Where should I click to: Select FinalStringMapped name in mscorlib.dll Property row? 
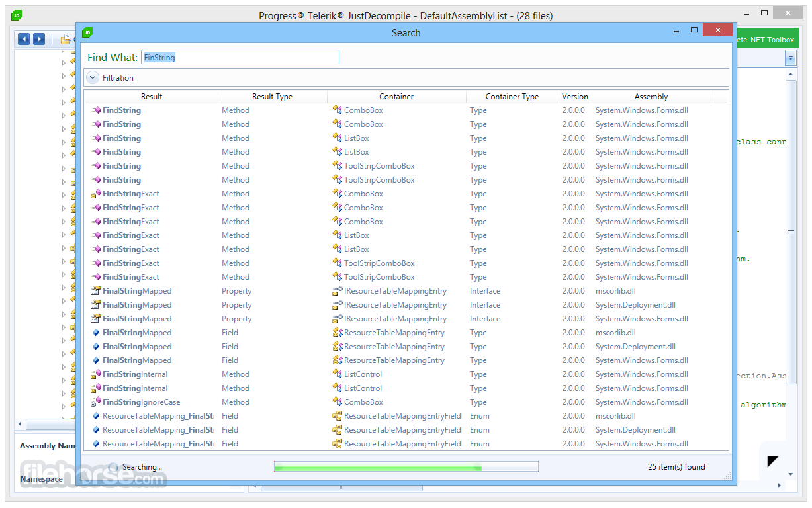click(137, 291)
